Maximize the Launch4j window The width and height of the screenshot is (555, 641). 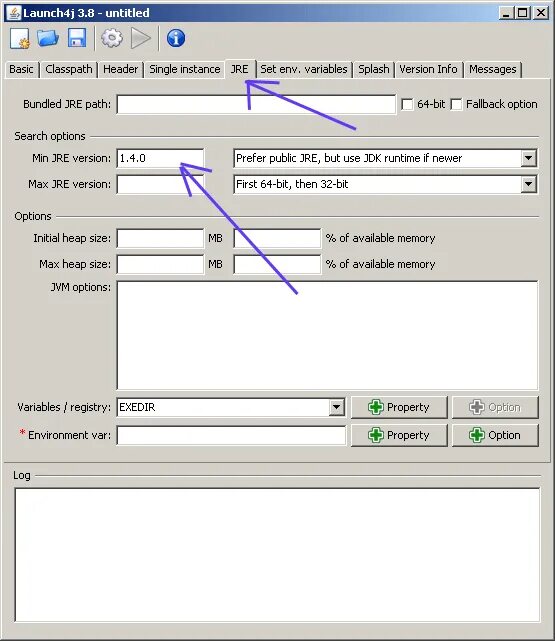pyautogui.click(x=523, y=13)
